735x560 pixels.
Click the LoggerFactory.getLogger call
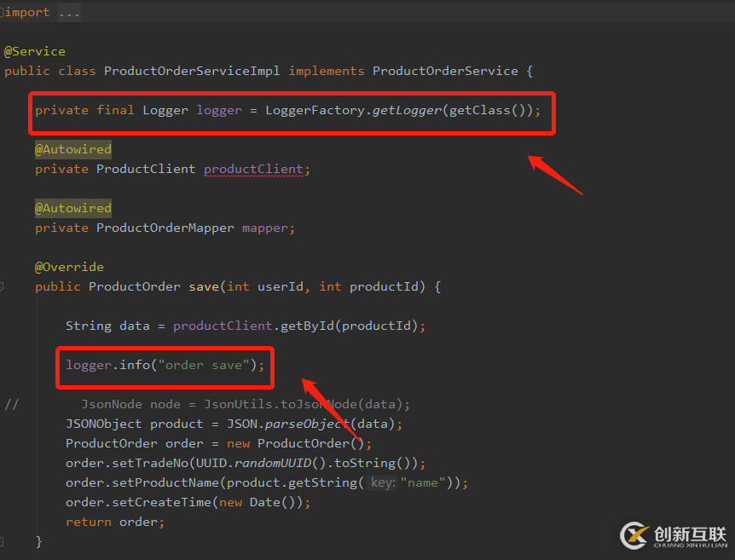point(399,111)
